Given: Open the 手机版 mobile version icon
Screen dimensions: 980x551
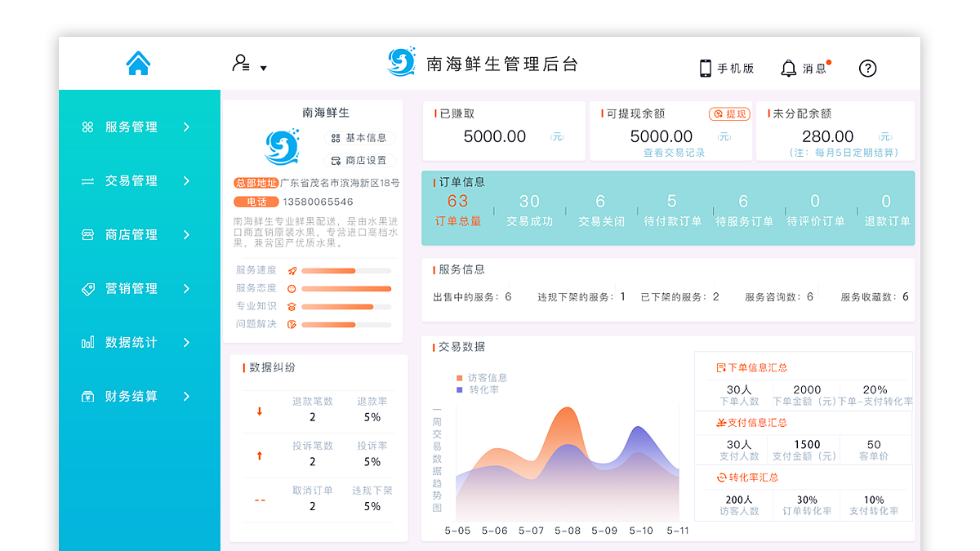Looking at the screenshot, I should pyautogui.click(x=704, y=69).
